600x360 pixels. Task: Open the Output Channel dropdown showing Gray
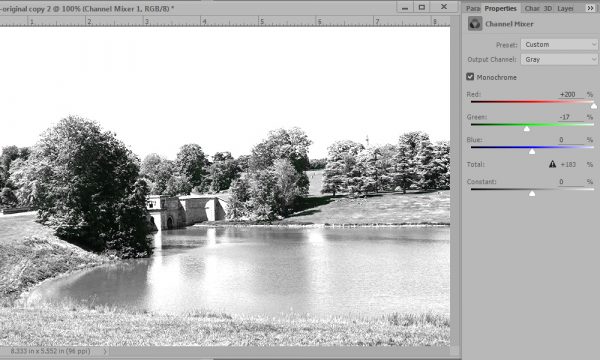pos(559,59)
